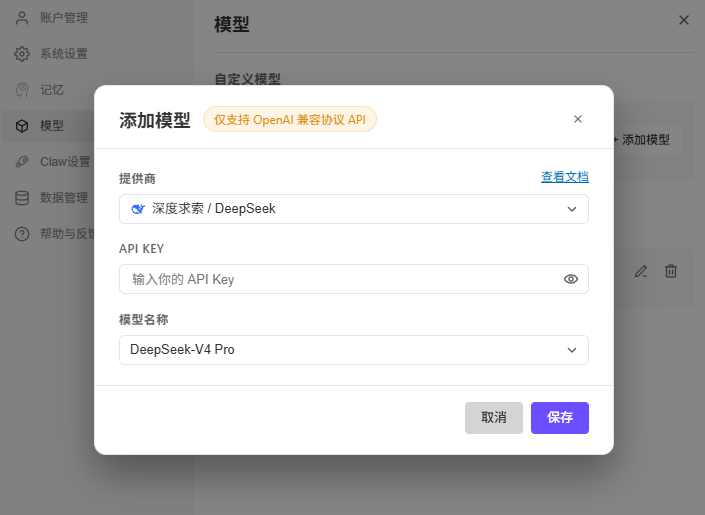705x515 pixels.
Task: Click 添加模型 button behind dialog
Action: tap(647, 140)
